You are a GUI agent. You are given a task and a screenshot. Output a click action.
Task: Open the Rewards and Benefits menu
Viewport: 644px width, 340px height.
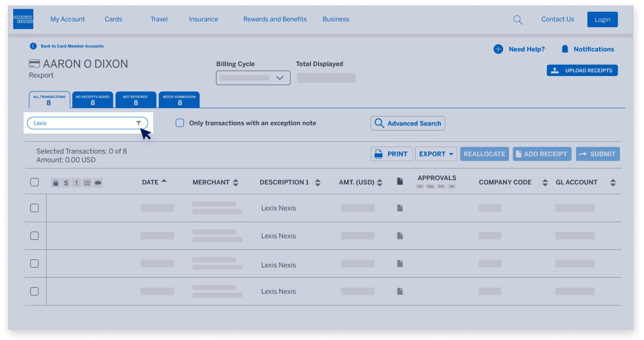tap(275, 19)
